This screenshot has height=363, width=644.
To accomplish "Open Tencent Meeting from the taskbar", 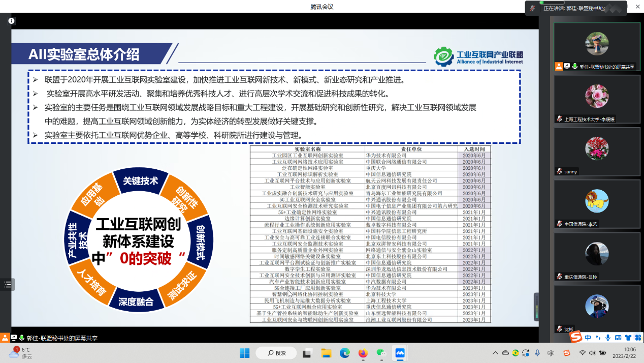I will (400, 353).
